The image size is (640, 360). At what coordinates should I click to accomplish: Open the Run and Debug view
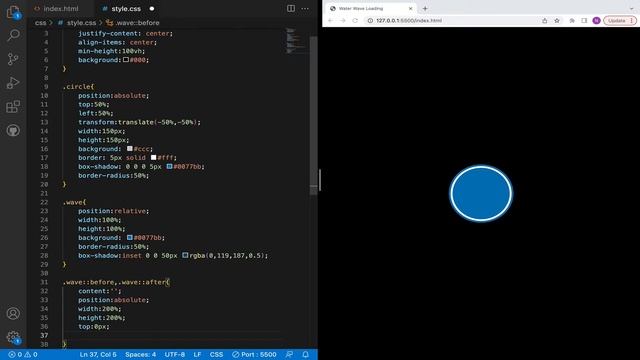point(13,83)
